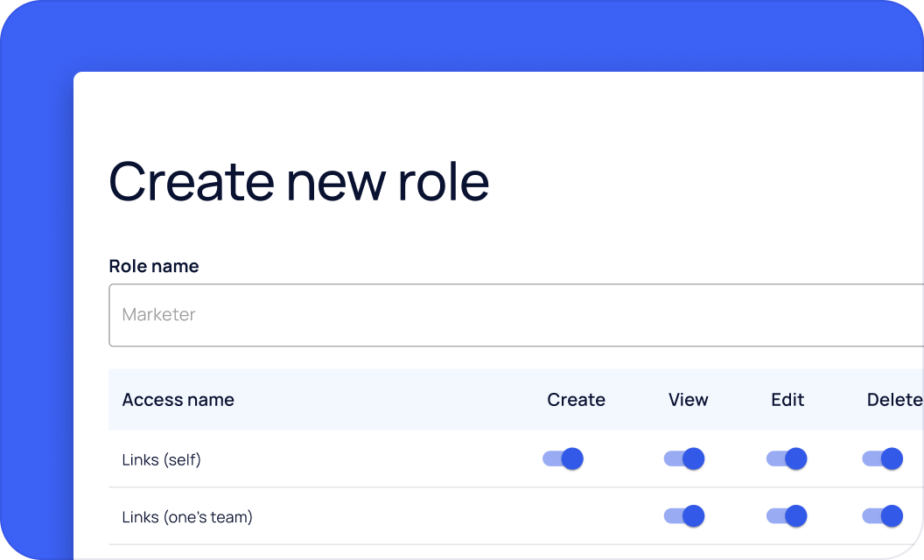The image size is (924, 560).
Task: Select the Links (one's team) row label
Action: [186, 517]
